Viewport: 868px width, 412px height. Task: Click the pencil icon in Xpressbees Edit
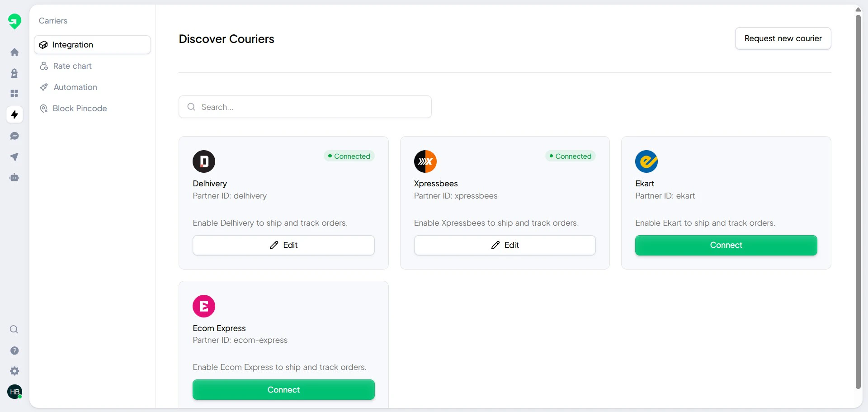pyautogui.click(x=495, y=245)
